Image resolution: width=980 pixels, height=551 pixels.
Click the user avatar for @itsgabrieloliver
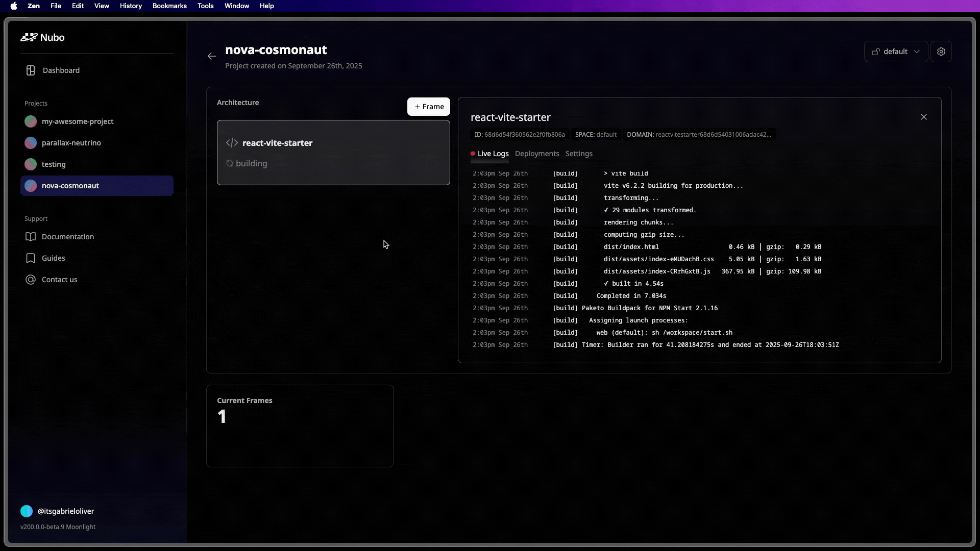(x=27, y=511)
